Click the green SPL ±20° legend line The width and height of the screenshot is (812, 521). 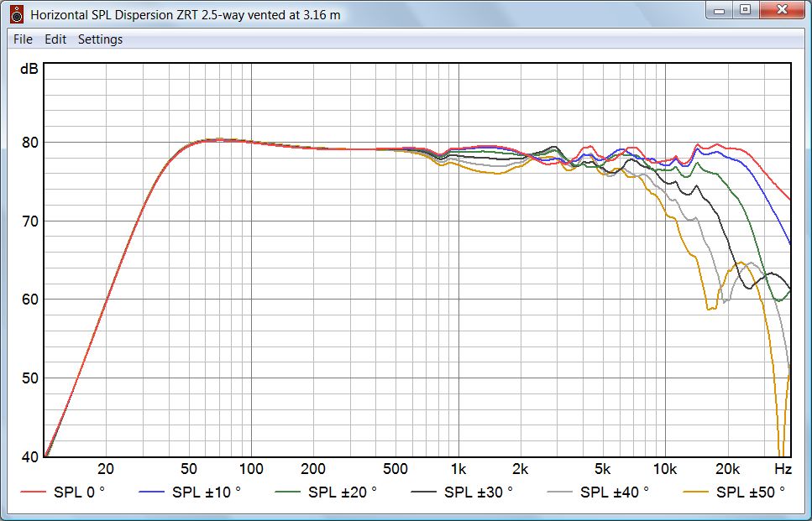[288, 492]
